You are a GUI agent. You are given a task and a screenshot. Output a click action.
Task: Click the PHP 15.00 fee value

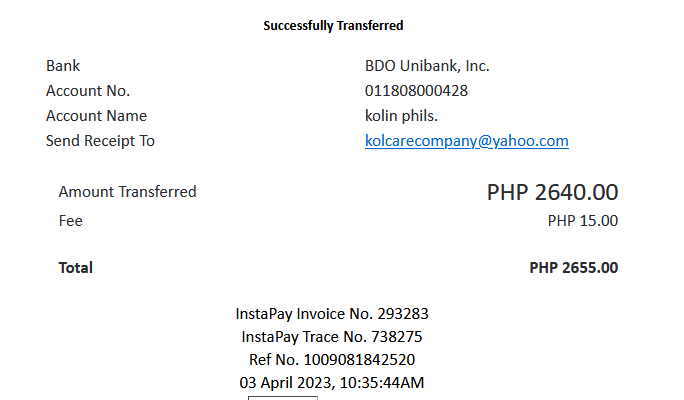point(582,221)
